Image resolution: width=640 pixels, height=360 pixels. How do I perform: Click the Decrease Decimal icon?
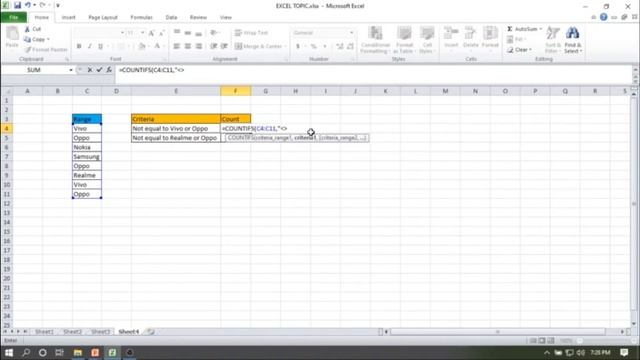point(350,46)
